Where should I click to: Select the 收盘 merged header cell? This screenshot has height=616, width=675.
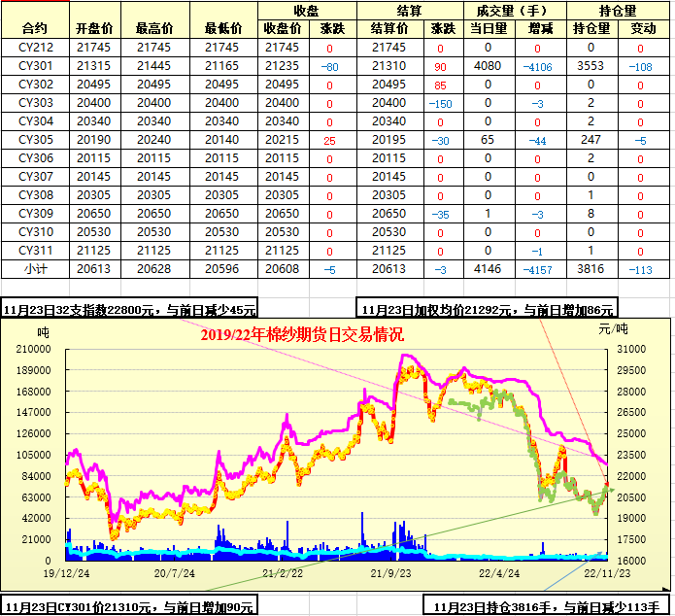[x=307, y=10]
